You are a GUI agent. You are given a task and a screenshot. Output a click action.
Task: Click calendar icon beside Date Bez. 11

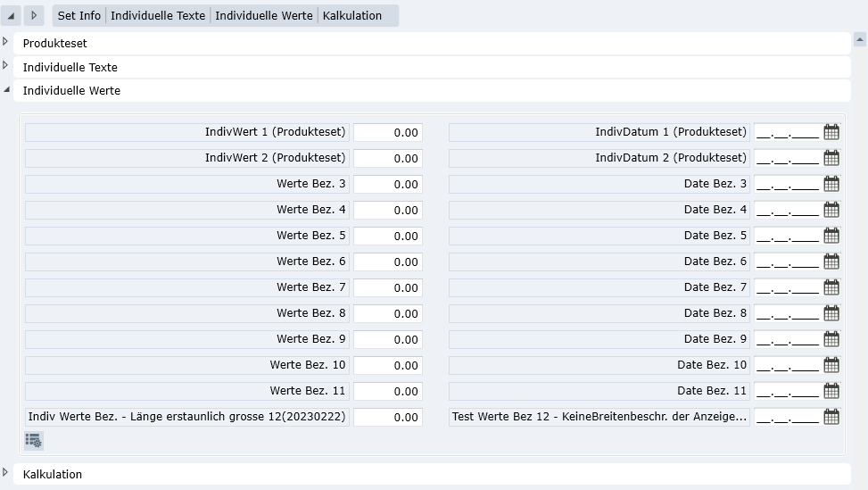(831, 391)
